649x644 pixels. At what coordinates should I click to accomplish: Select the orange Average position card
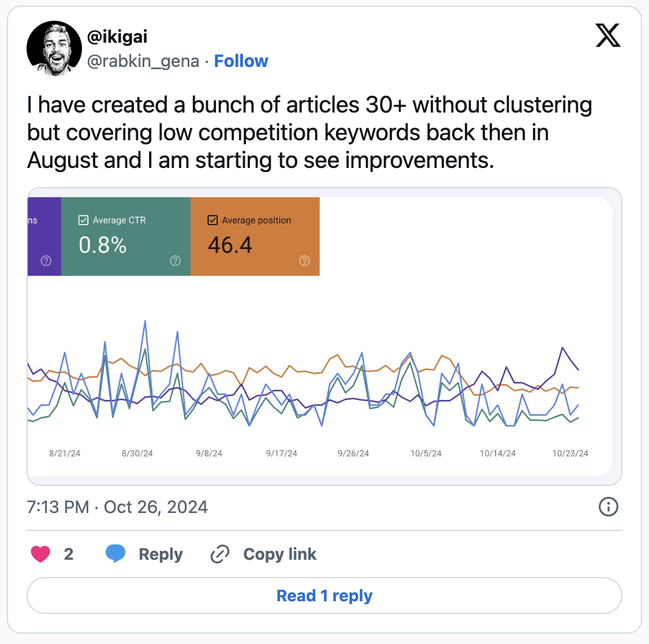(x=255, y=237)
